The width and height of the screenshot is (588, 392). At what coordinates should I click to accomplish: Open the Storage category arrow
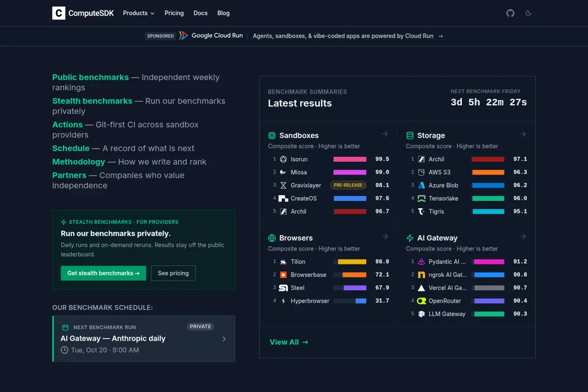523,134
